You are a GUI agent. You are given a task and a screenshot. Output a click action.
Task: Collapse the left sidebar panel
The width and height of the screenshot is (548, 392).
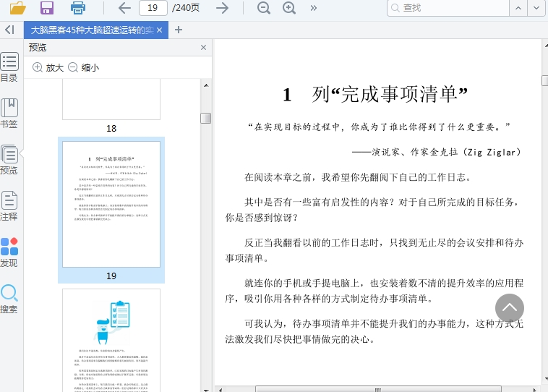click(x=9, y=30)
